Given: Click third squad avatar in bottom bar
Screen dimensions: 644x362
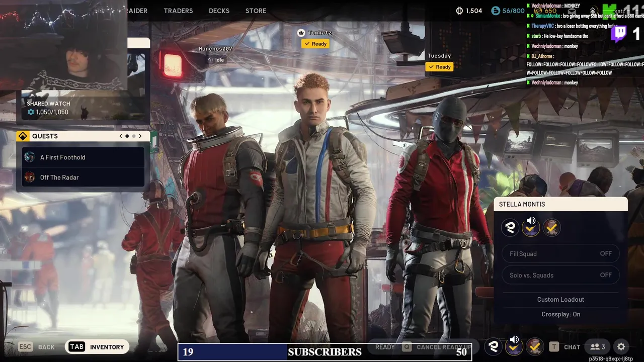Looking at the screenshot, I should (534, 346).
